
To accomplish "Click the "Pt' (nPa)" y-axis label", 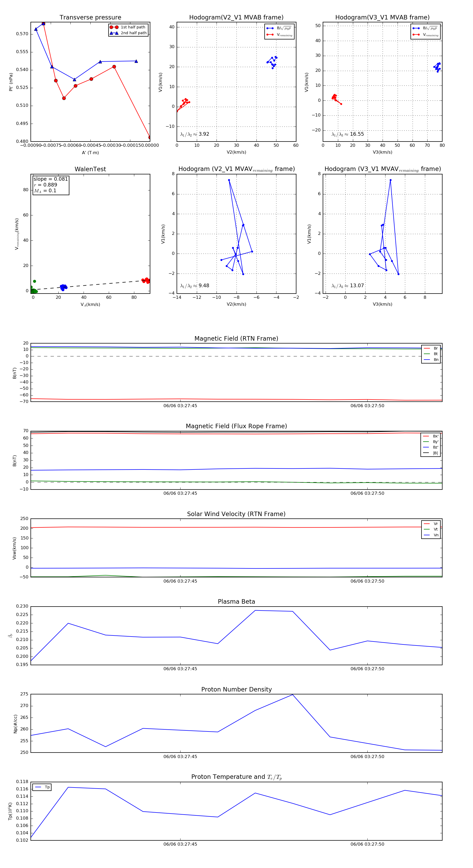I will [x=11, y=82].
